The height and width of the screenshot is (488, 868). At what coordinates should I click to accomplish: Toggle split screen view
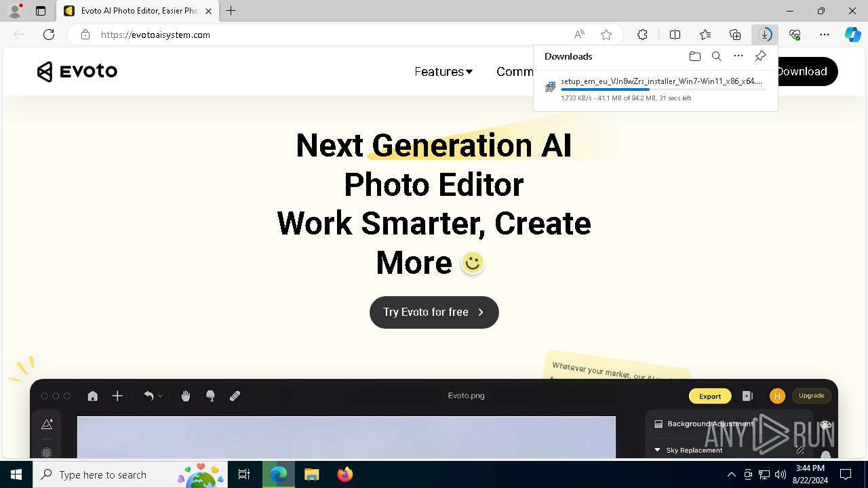click(x=675, y=35)
